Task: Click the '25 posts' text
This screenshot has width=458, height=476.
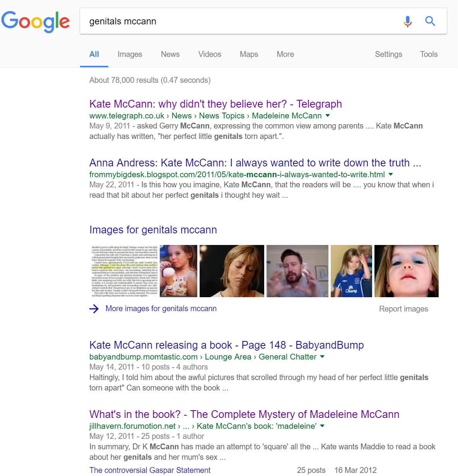Action: (311, 470)
